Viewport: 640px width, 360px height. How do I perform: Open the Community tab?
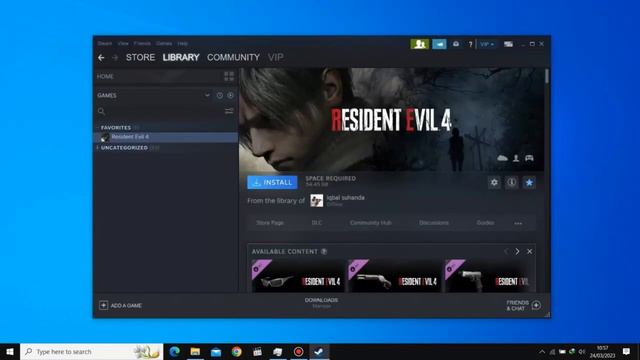[233, 58]
